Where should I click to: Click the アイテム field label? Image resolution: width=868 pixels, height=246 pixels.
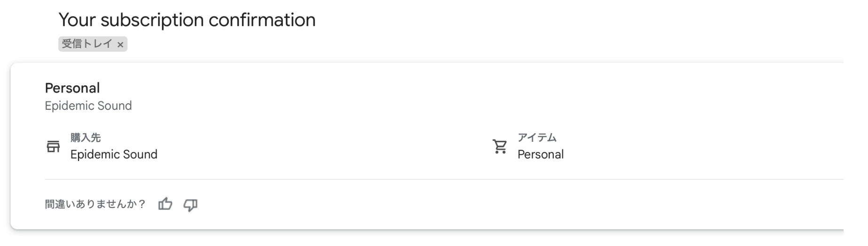537,138
